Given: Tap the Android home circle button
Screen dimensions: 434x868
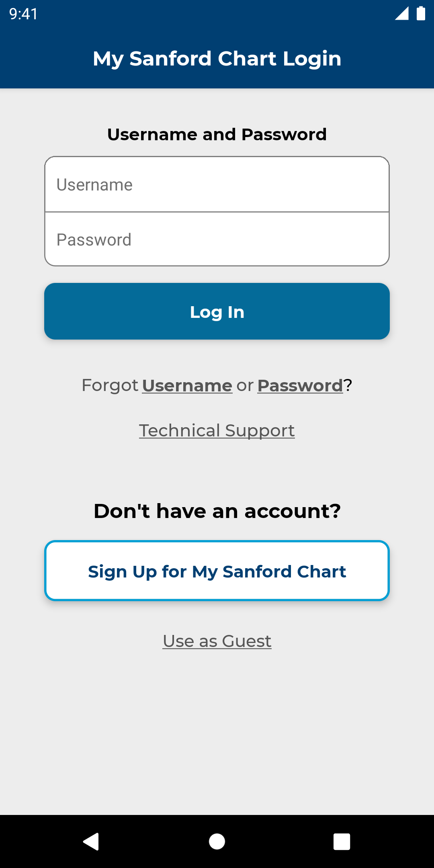Looking at the screenshot, I should (217, 841).
